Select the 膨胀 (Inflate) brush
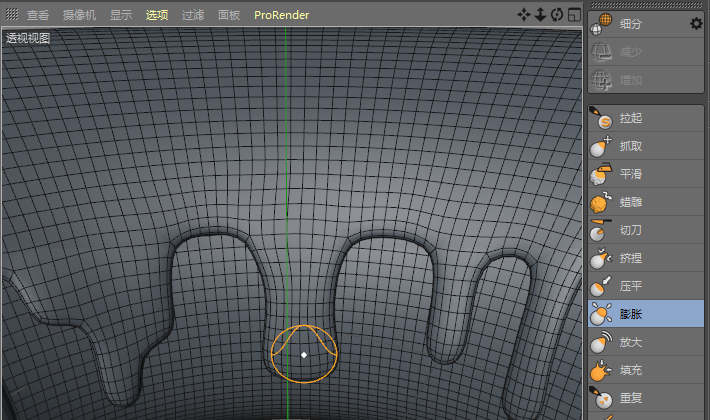This screenshot has height=420, width=710. tap(630, 314)
